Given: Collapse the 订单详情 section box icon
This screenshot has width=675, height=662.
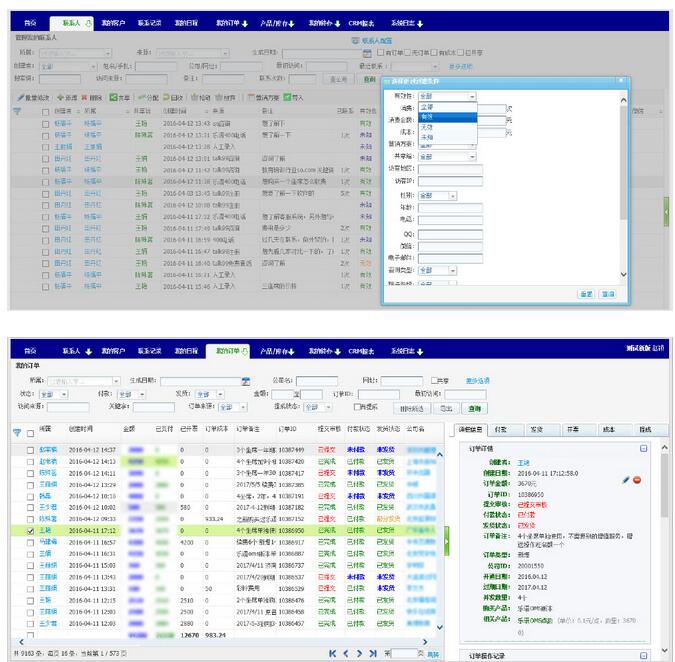Looking at the screenshot, I should pos(644,449).
